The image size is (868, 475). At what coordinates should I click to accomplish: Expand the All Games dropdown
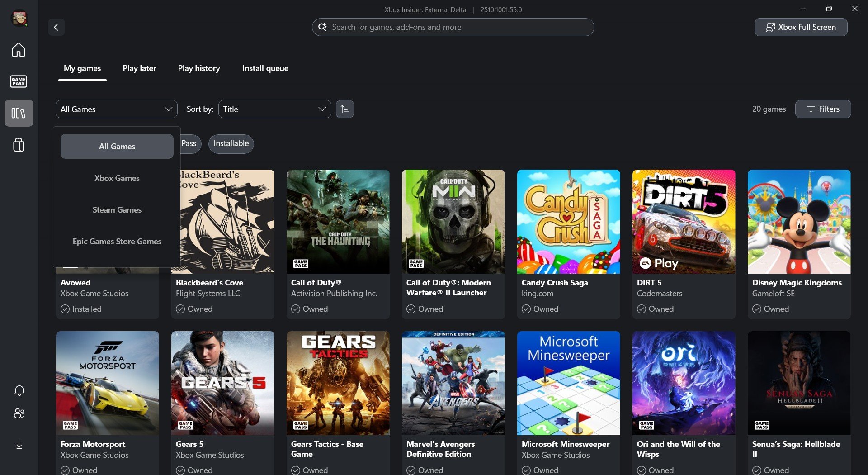click(116, 109)
